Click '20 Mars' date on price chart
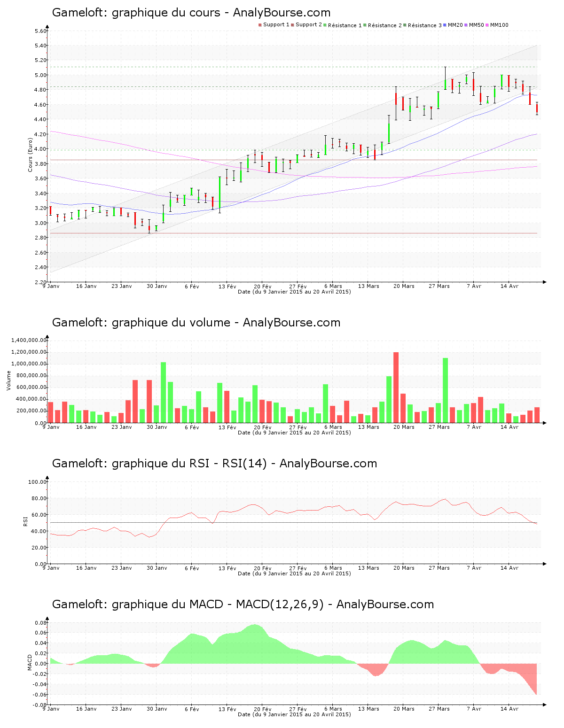This screenshot has width=564, height=728. [x=404, y=286]
